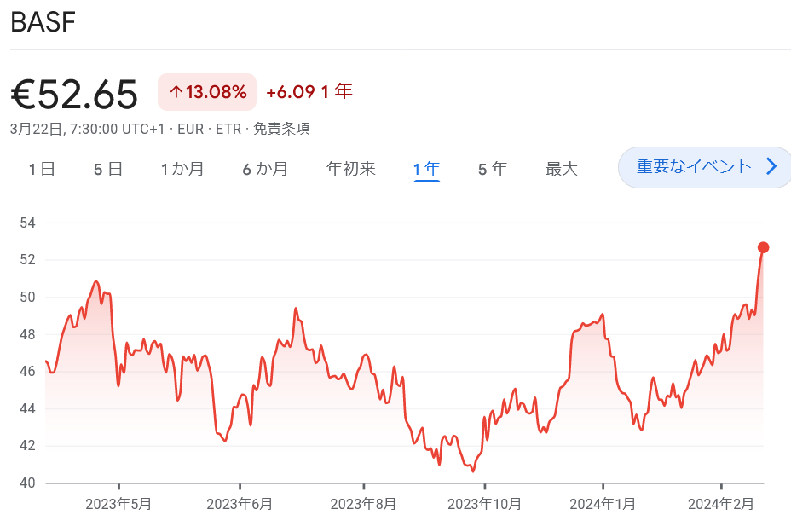Switch chart to the 5日 range
Image resolution: width=791 pixels, height=532 pixels.
pos(108,169)
